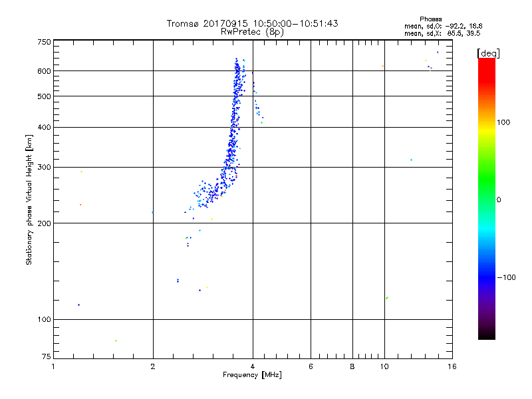Select the "RwPretec (8p)" subtitle
This screenshot has width=532, height=399.
pos(252,32)
